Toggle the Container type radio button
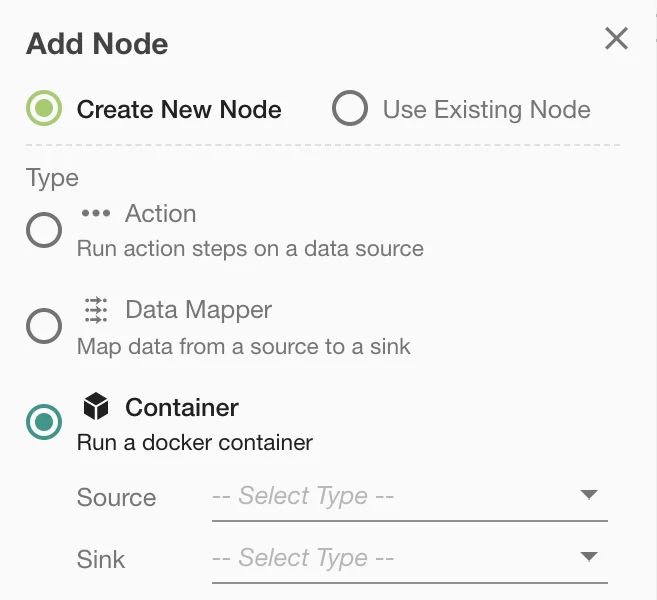Viewport: 657px width, 600px height. pyautogui.click(x=44, y=423)
